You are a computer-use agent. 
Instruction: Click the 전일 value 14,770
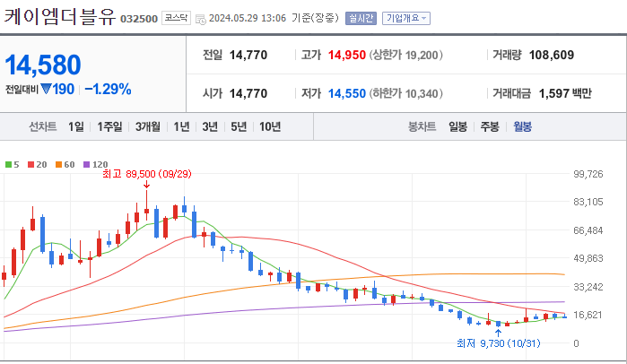click(x=248, y=56)
